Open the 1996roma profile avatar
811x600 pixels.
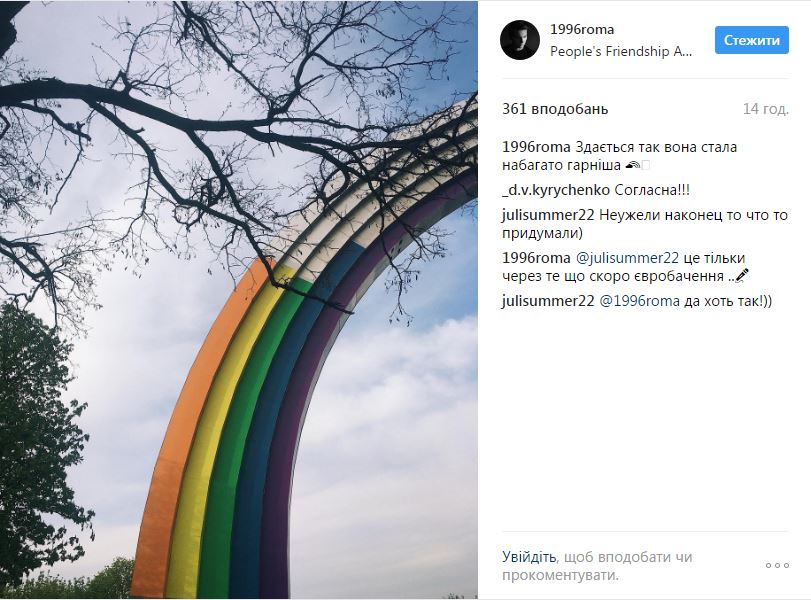pos(520,40)
